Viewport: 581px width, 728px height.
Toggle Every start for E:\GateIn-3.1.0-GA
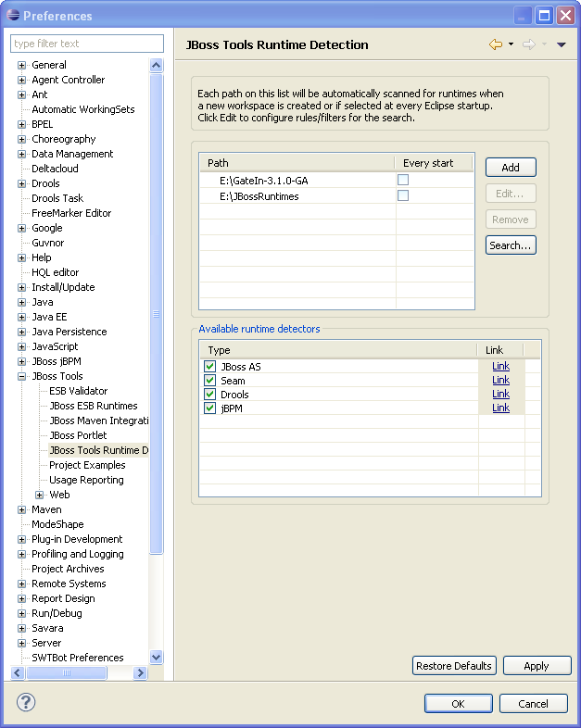[403, 180]
